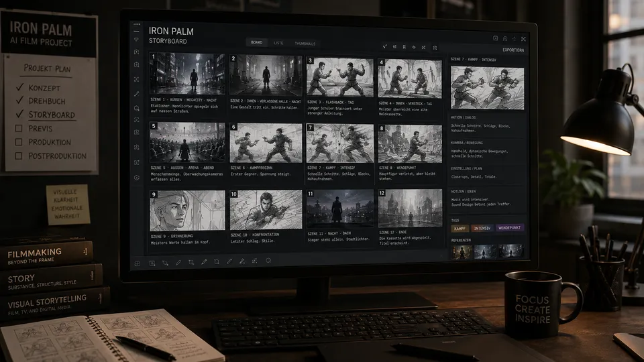The image size is (644, 362).
Task: Open the first reference image
Action: [462, 251]
